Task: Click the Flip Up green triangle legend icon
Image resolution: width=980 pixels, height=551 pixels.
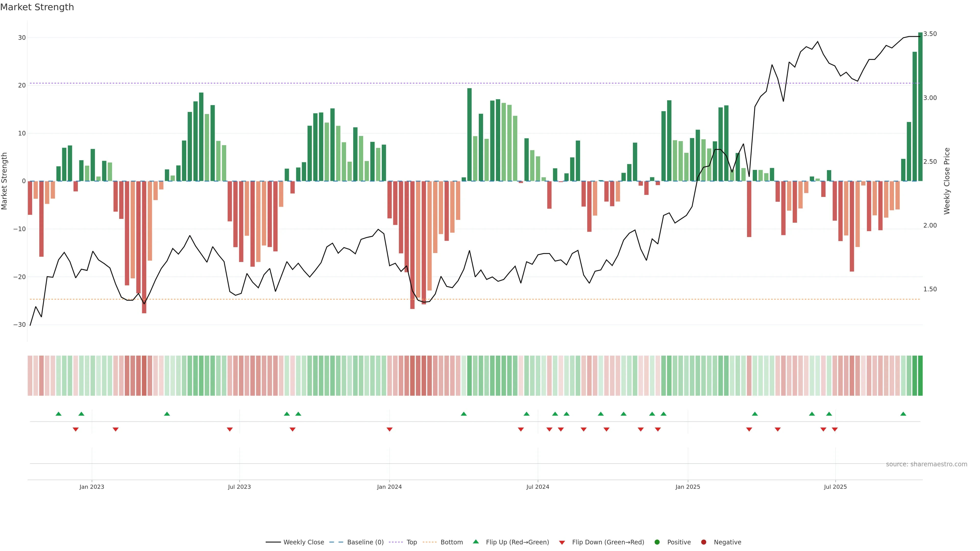Action: [475, 542]
